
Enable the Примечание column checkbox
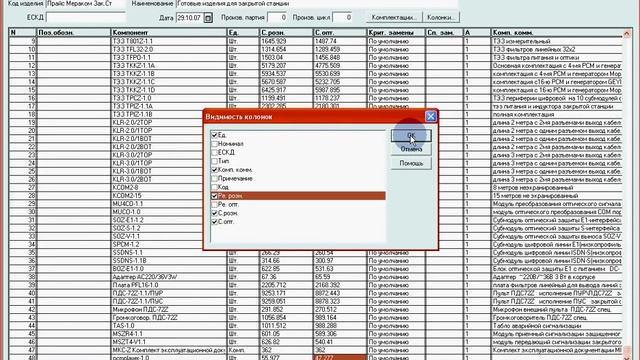click(x=214, y=178)
